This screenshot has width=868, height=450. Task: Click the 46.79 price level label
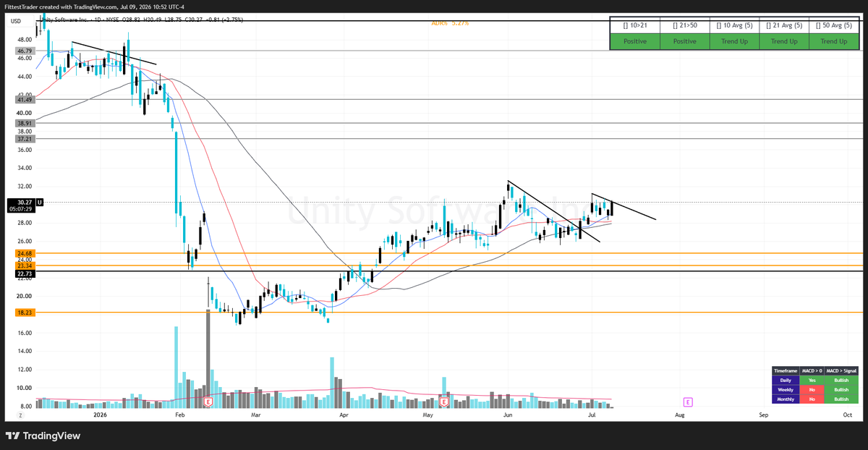pos(25,51)
